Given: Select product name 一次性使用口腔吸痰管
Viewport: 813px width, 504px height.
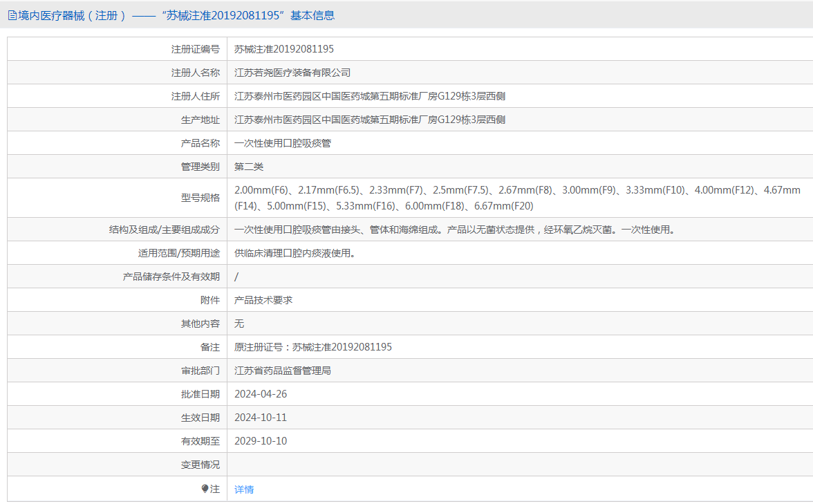Looking at the screenshot, I should tap(283, 143).
